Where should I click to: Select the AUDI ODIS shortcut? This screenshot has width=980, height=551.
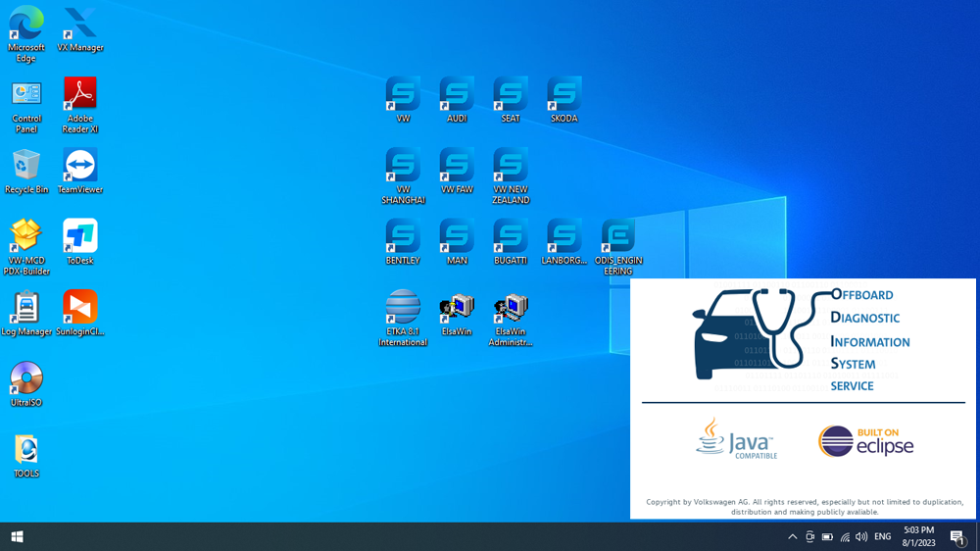457,99
